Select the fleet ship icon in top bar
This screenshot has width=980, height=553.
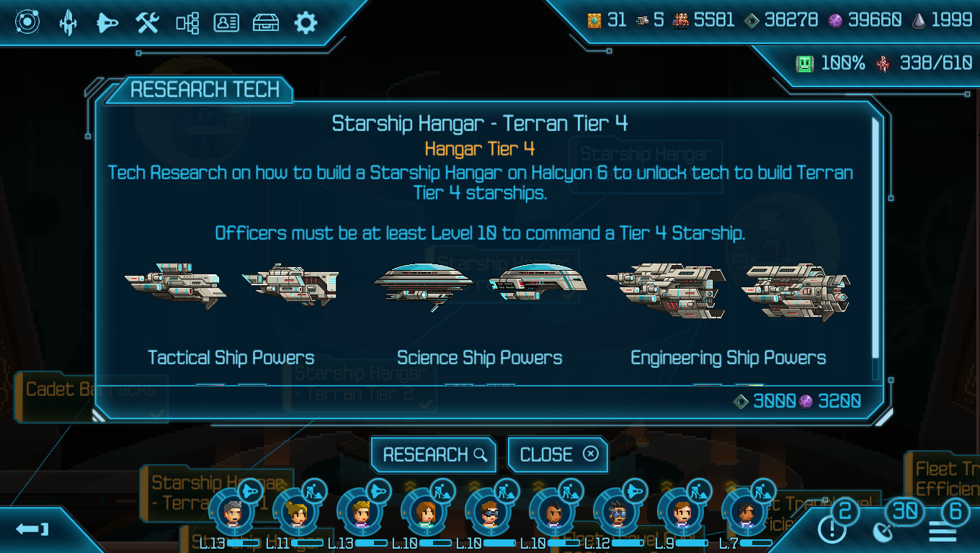[107, 23]
